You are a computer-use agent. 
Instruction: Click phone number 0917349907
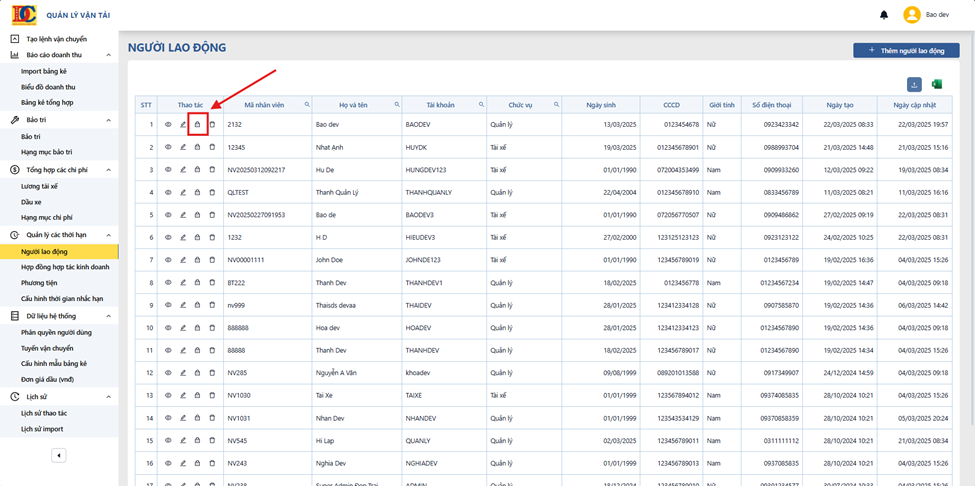(781, 373)
